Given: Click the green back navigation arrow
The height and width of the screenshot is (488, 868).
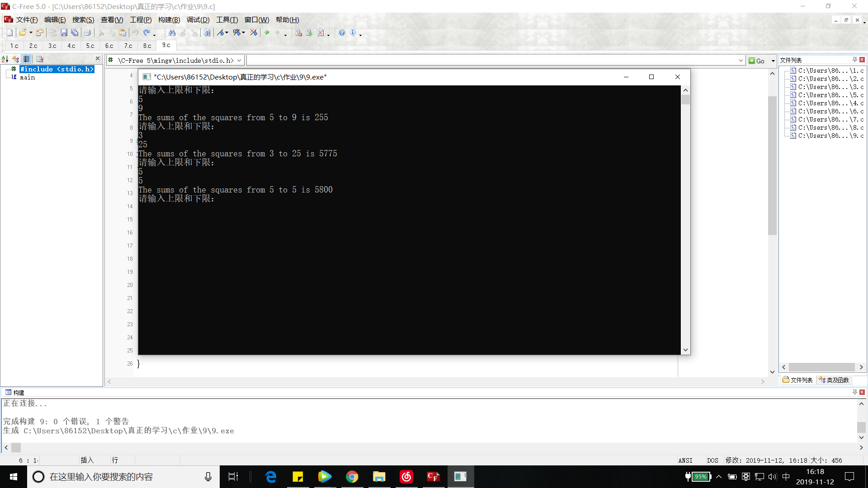Looking at the screenshot, I should click(x=267, y=33).
